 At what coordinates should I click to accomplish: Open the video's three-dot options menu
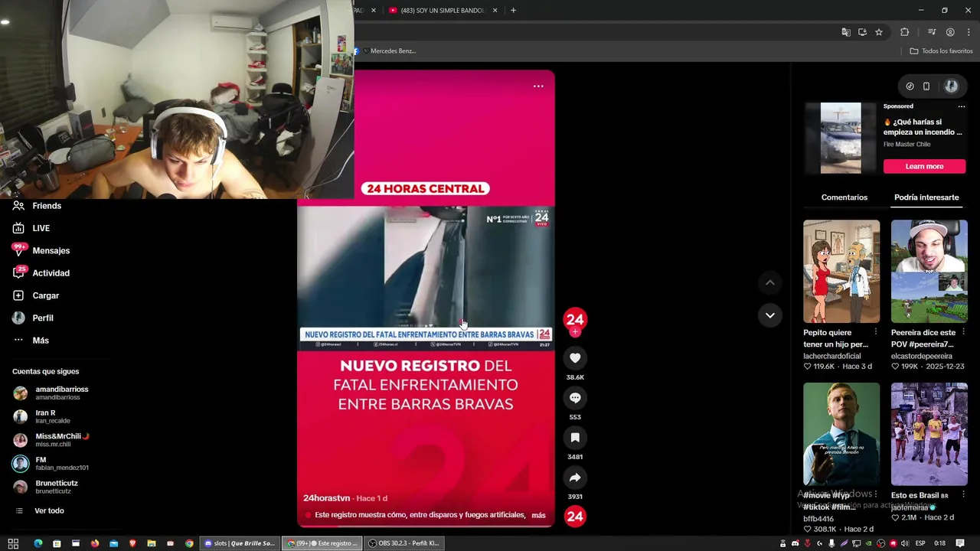pyautogui.click(x=538, y=86)
